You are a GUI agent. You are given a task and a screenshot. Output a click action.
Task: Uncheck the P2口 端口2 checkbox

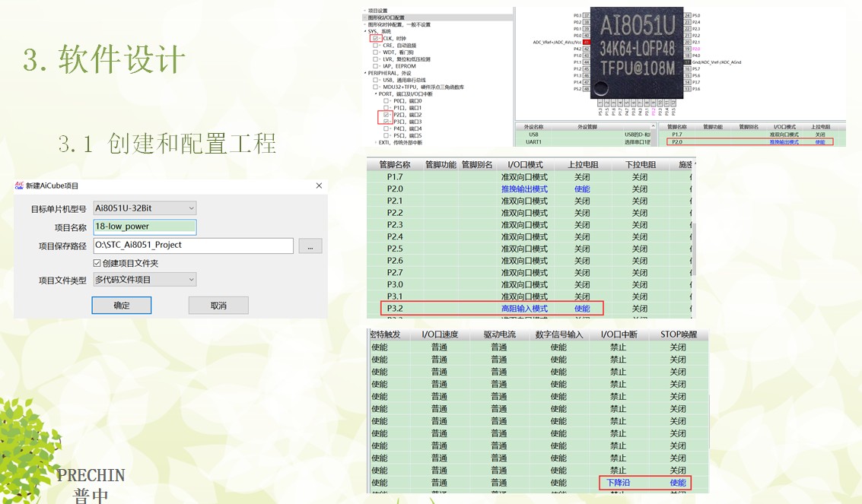387,115
